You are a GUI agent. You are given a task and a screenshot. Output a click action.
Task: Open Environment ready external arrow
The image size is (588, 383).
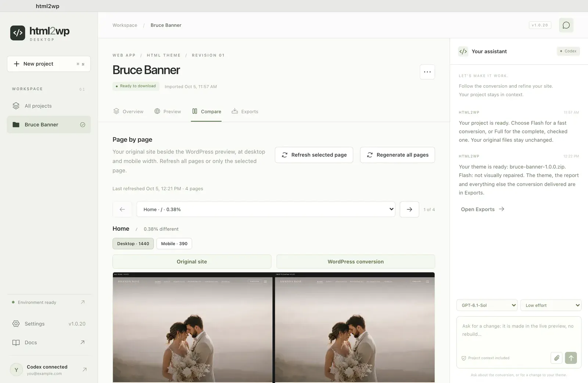click(x=83, y=302)
